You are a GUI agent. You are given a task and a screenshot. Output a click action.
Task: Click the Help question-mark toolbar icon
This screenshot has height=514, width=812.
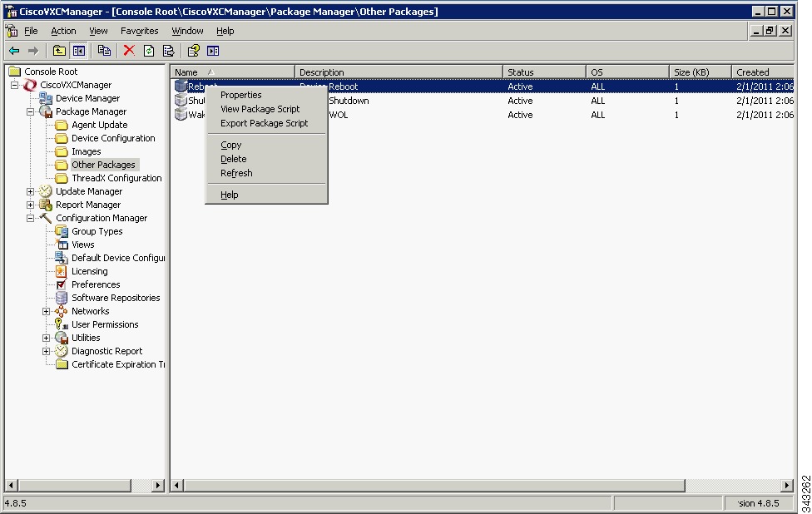(x=193, y=51)
